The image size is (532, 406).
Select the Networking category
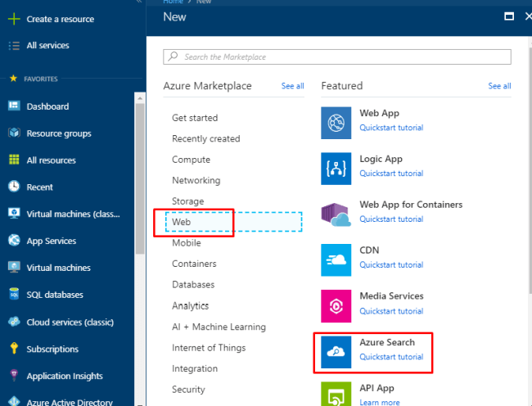click(196, 180)
